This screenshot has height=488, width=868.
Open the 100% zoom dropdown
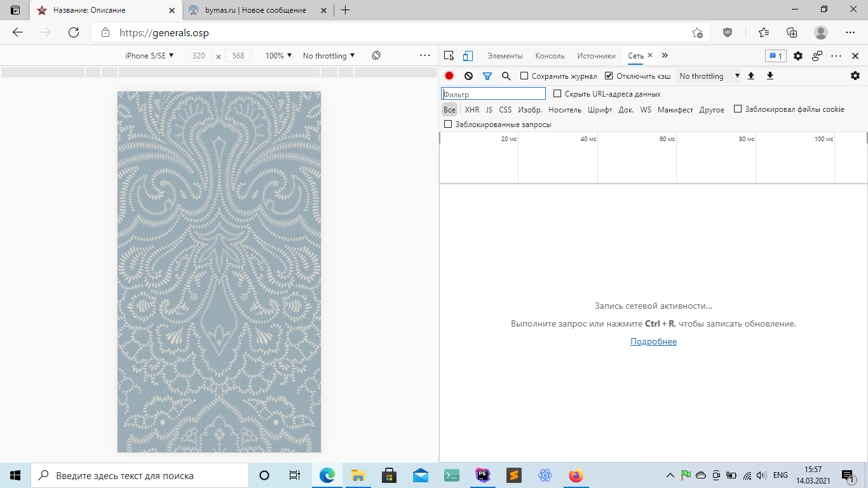tap(278, 56)
